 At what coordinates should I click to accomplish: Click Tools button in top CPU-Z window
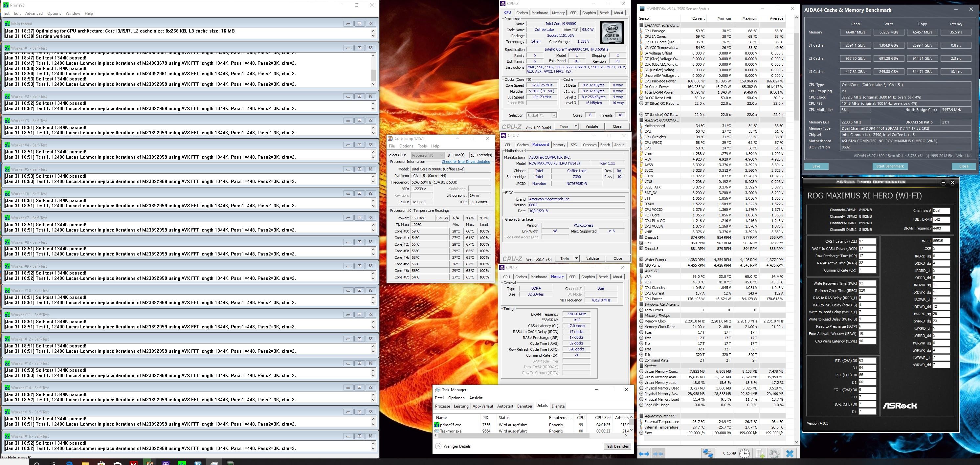(564, 126)
